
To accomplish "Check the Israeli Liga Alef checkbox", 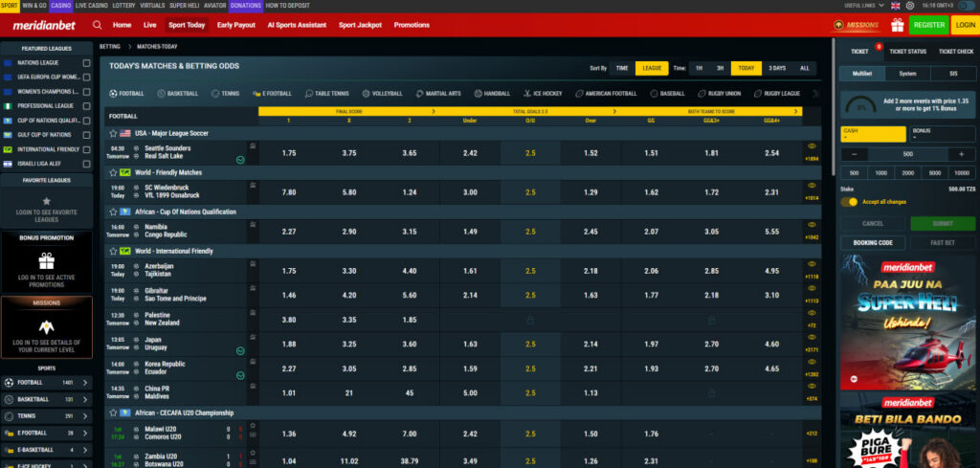I will pyautogui.click(x=86, y=164).
